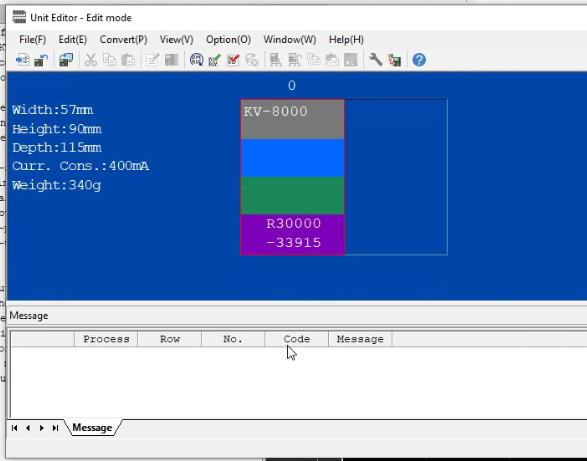
Task: Click the Code column header
Action: tap(297, 339)
